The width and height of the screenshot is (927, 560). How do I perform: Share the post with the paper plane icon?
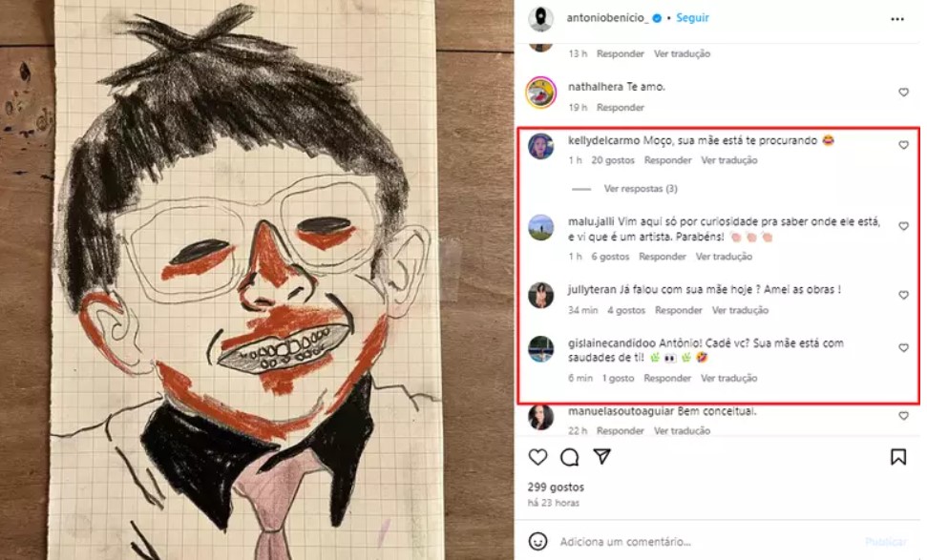point(601,458)
